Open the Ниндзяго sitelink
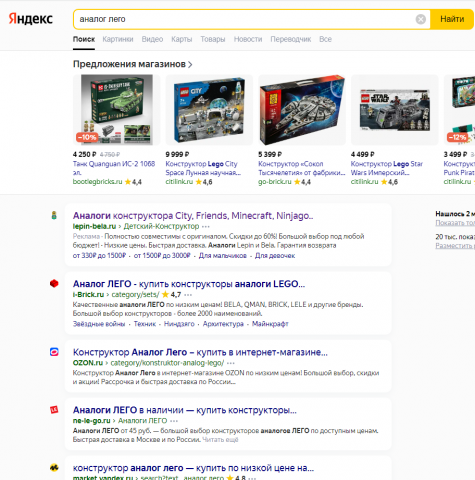 tap(179, 324)
